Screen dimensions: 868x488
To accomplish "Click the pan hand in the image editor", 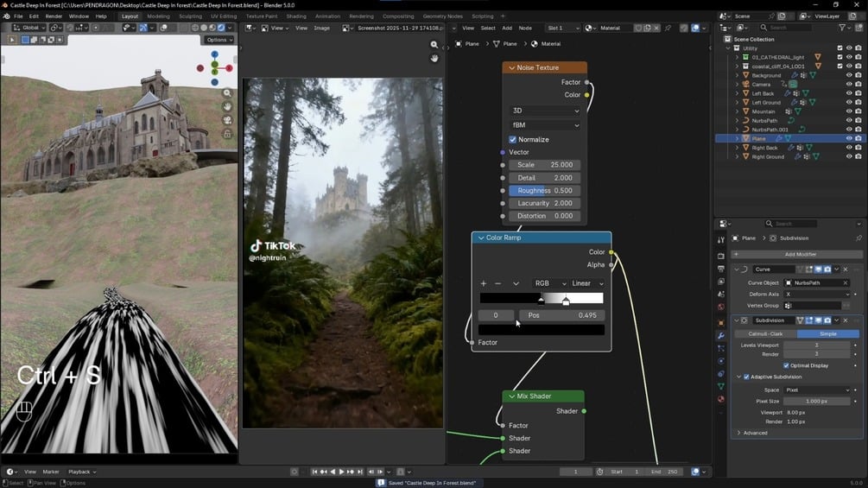I will (434, 58).
